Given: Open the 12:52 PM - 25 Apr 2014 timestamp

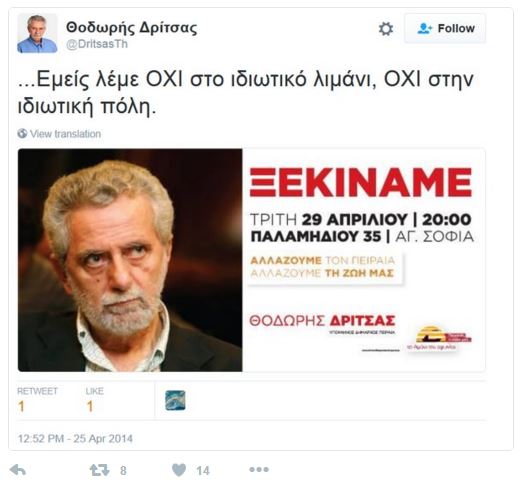Looking at the screenshot, I should [x=75, y=439].
